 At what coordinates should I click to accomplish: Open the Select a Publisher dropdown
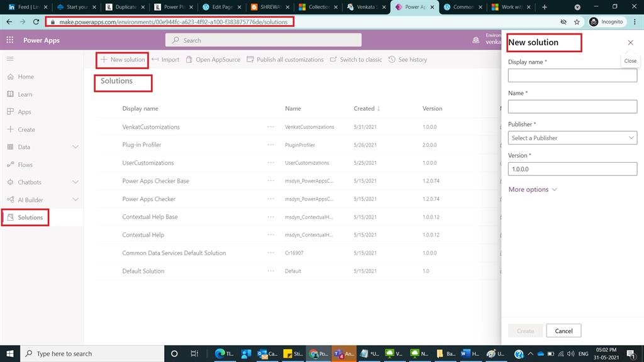point(572,138)
